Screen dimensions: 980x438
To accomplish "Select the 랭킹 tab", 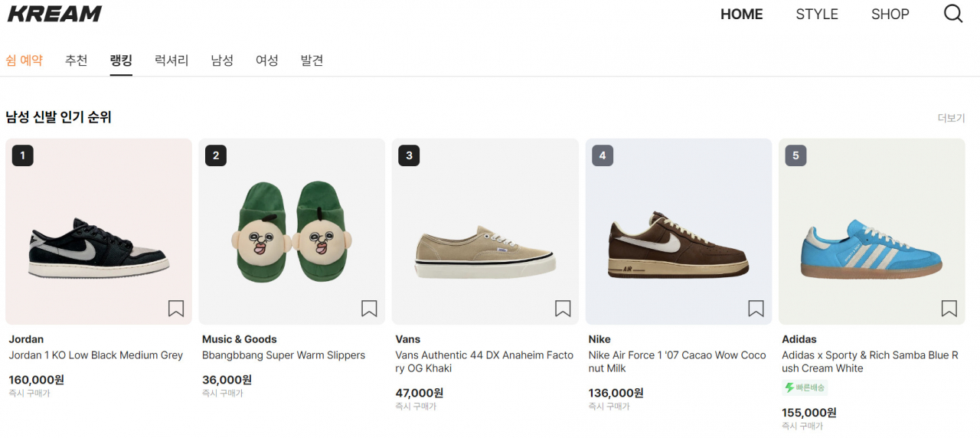I will [121, 60].
